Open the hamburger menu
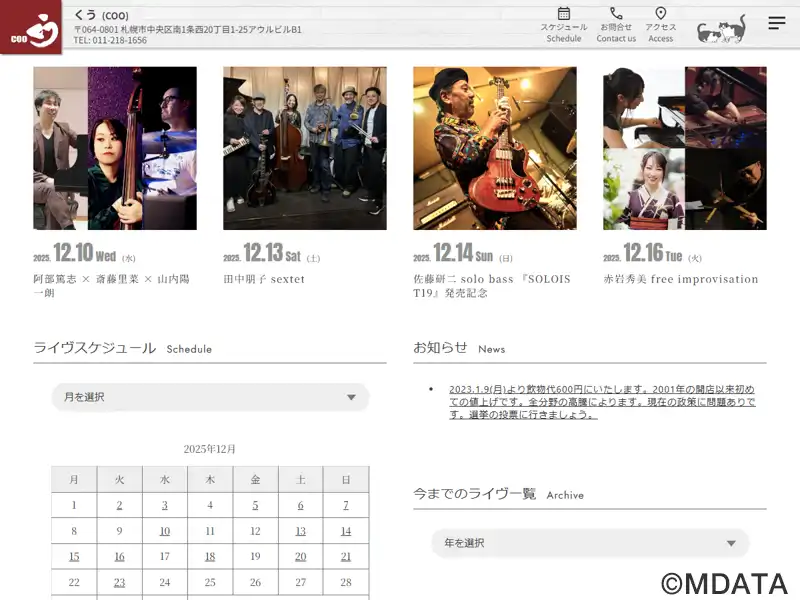The image size is (800, 600). click(x=777, y=23)
